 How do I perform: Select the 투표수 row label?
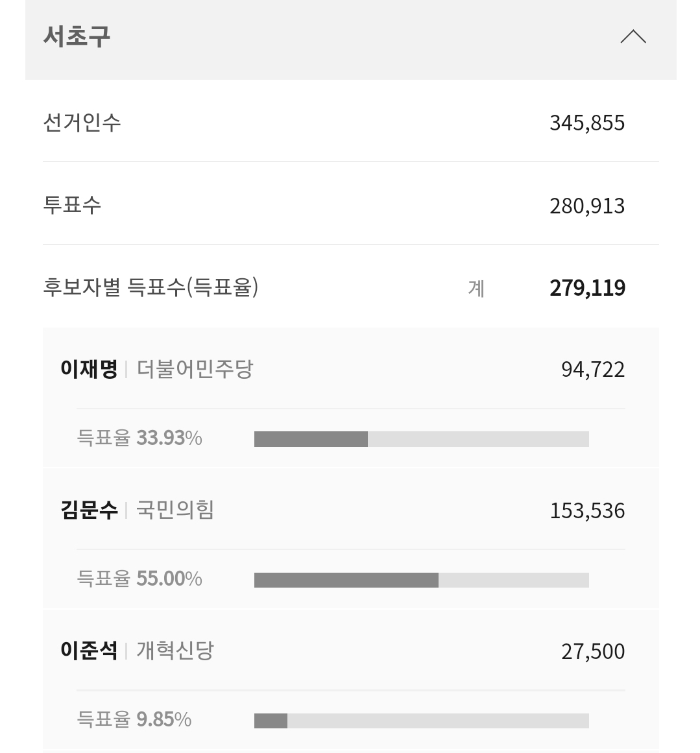pyautogui.click(x=72, y=206)
